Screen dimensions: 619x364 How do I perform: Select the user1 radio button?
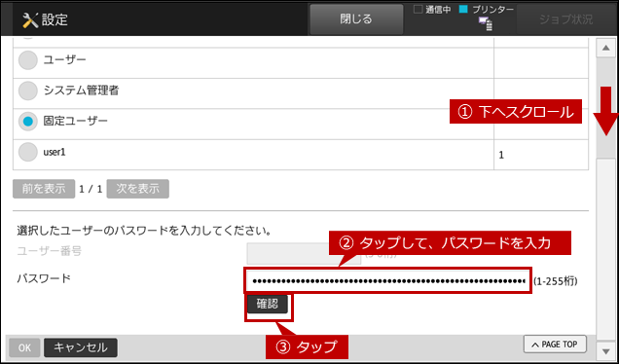[28, 152]
